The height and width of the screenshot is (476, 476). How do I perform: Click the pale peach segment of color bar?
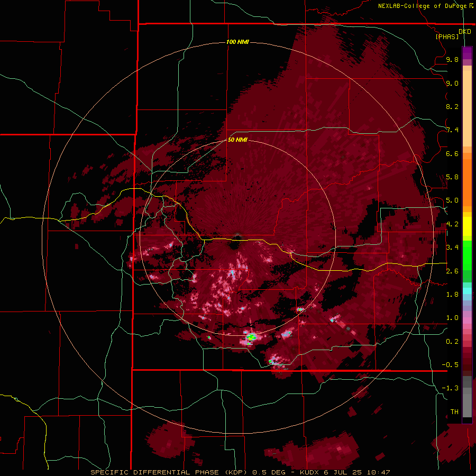pos(467,108)
